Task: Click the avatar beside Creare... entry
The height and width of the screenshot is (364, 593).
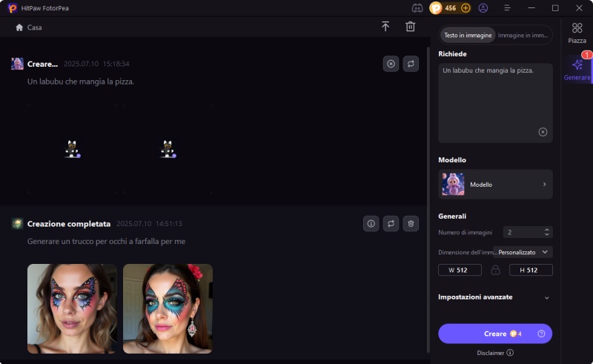Action: pyautogui.click(x=17, y=64)
